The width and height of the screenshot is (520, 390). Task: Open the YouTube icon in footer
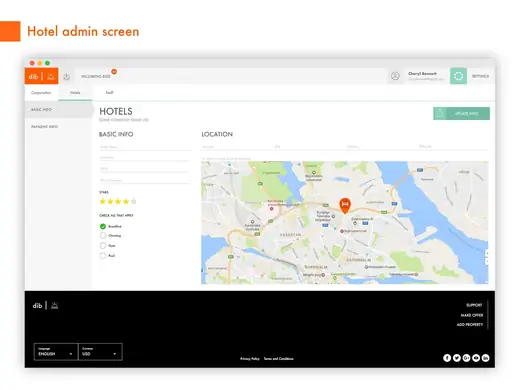pyautogui.click(x=476, y=358)
